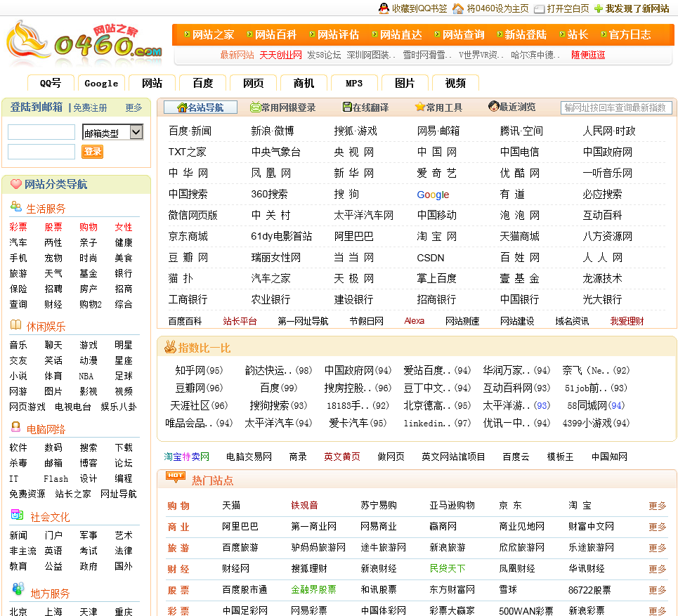Focus the site index query box
Viewport: 678px width, 616px height.
(x=616, y=107)
